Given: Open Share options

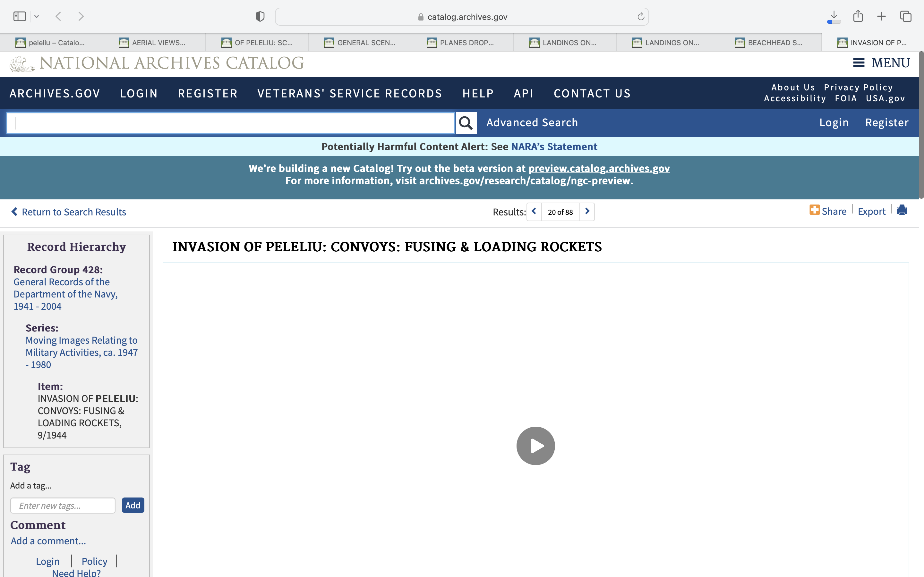Looking at the screenshot, I should coord(828,211).
